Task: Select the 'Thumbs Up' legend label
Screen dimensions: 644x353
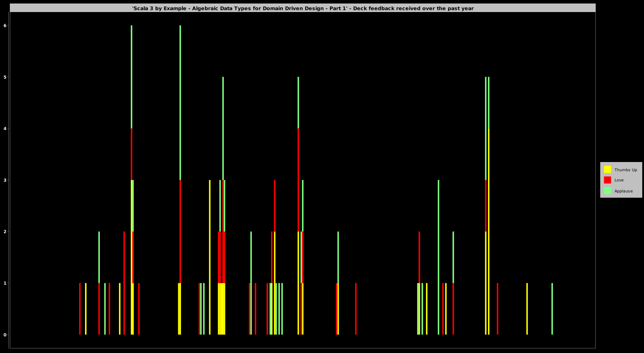Action: click(x=626, y=170)
